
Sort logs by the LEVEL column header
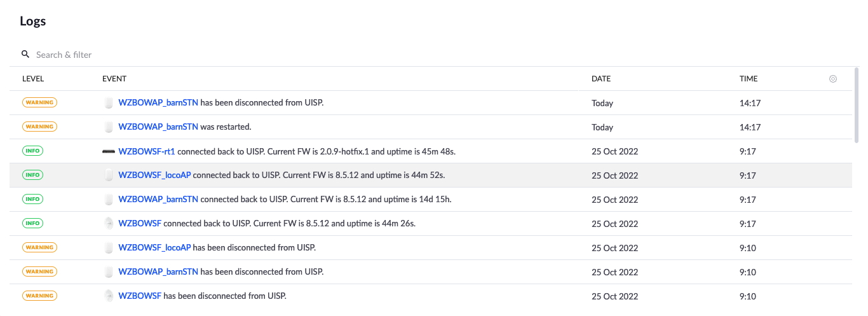pyautogui.click(x=33, y=79)
